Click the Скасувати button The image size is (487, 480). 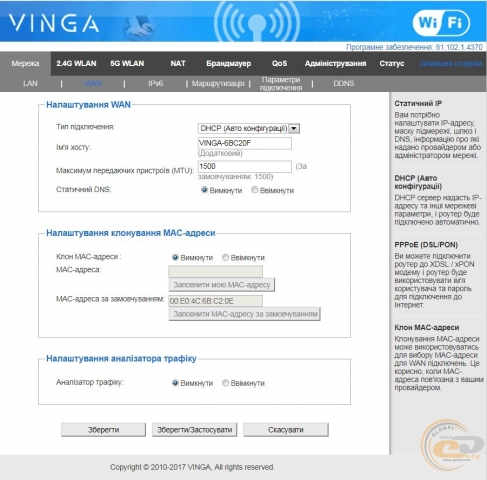[286, 430]
